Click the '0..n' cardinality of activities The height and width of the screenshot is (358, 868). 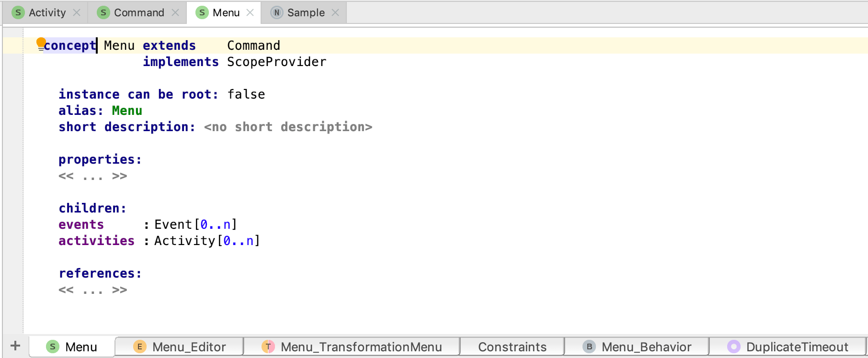point(238,241)
